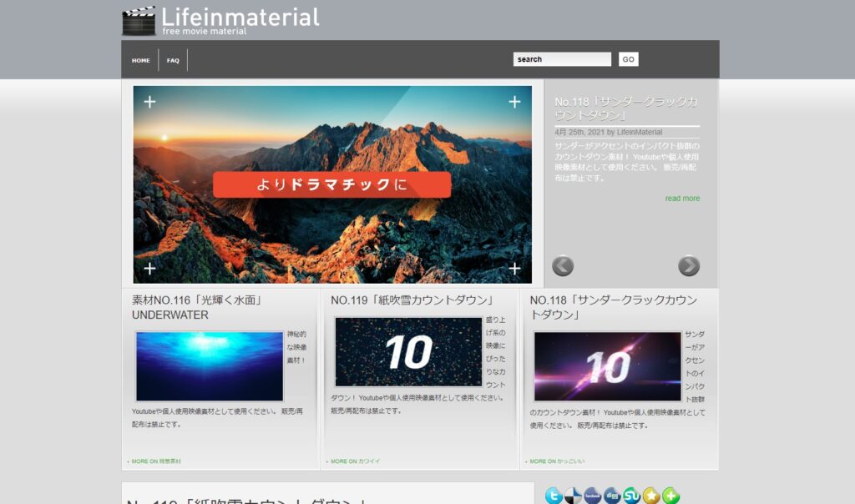The height and width of the screenshot is (504, 855).
Task: Click the Delicious bookmark icon
Action: click(574, 496)
